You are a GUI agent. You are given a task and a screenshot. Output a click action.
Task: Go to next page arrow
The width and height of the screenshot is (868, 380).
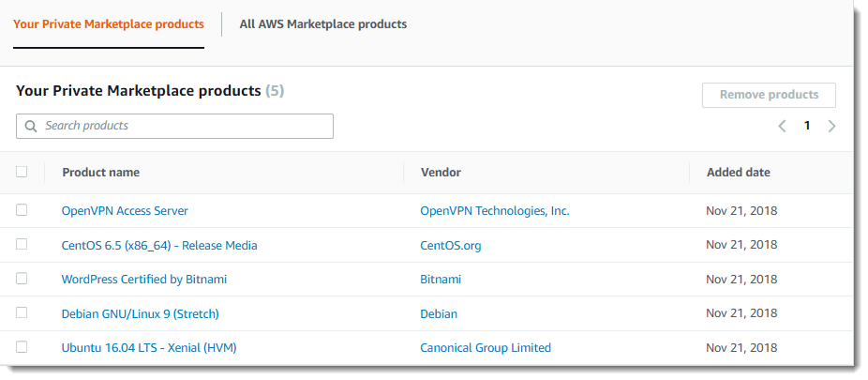point(831,126)
